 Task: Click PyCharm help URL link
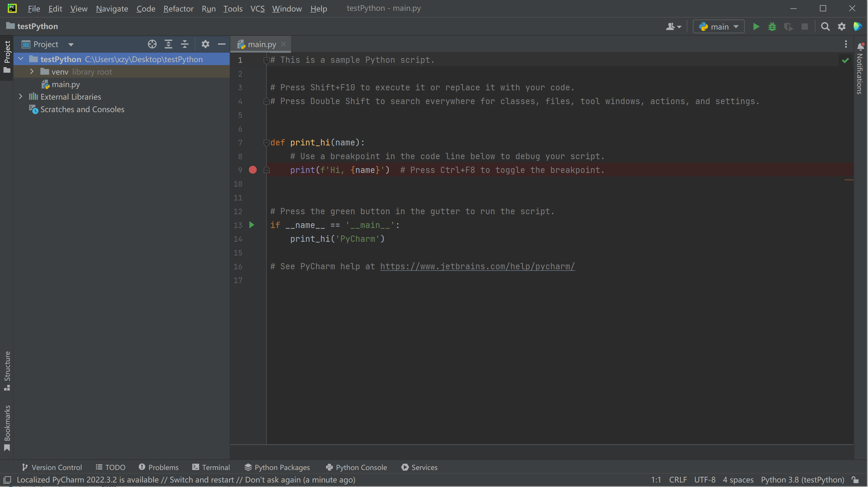coord(477,266)
